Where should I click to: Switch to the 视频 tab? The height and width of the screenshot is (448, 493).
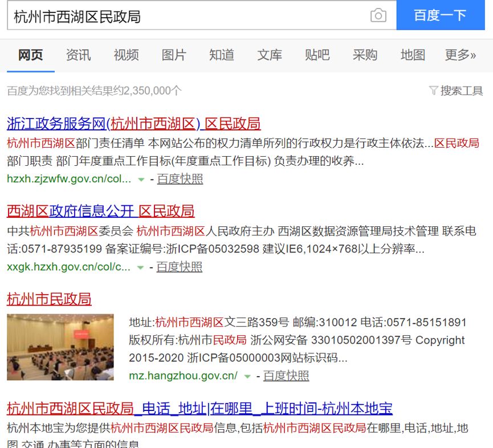click(126, 55)
